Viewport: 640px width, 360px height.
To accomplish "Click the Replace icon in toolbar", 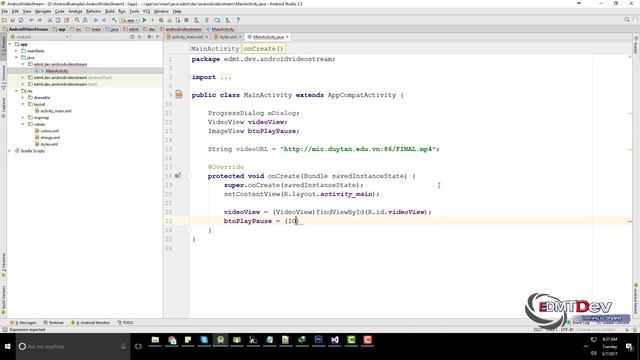I will pyautogui.click(x=85, y=20).
